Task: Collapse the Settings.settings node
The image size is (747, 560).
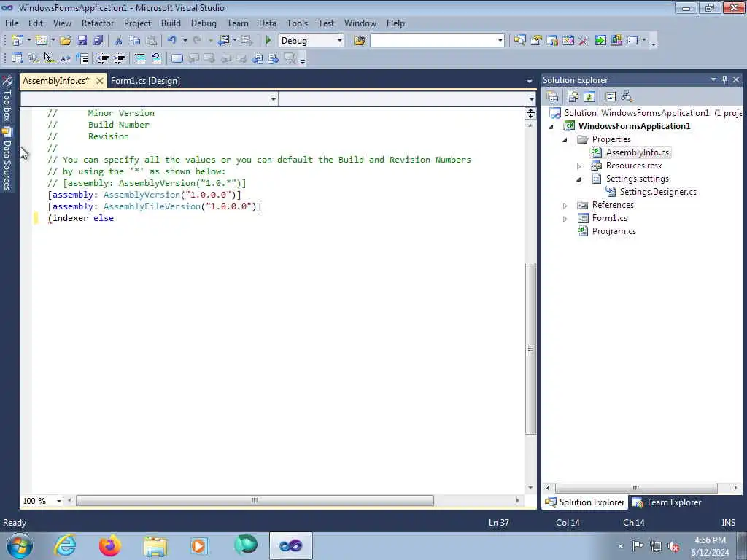Action: pos(578,179)
